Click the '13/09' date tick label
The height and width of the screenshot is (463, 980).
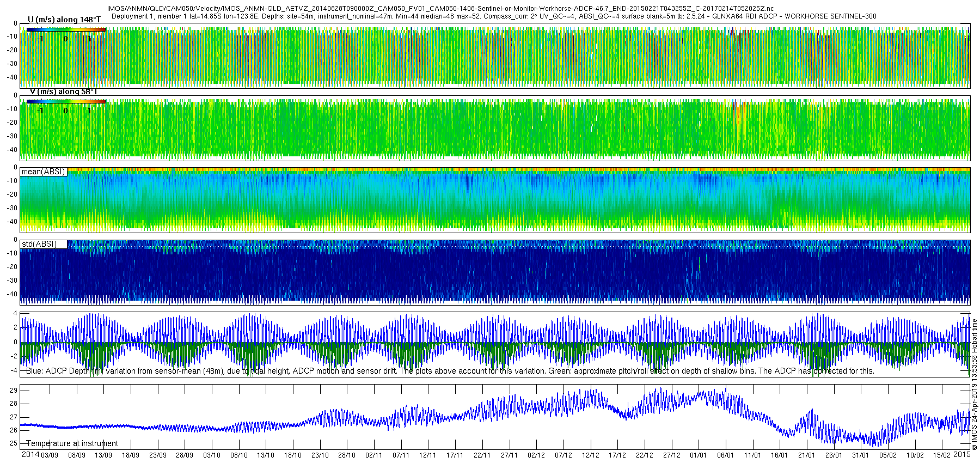(103, 455)
